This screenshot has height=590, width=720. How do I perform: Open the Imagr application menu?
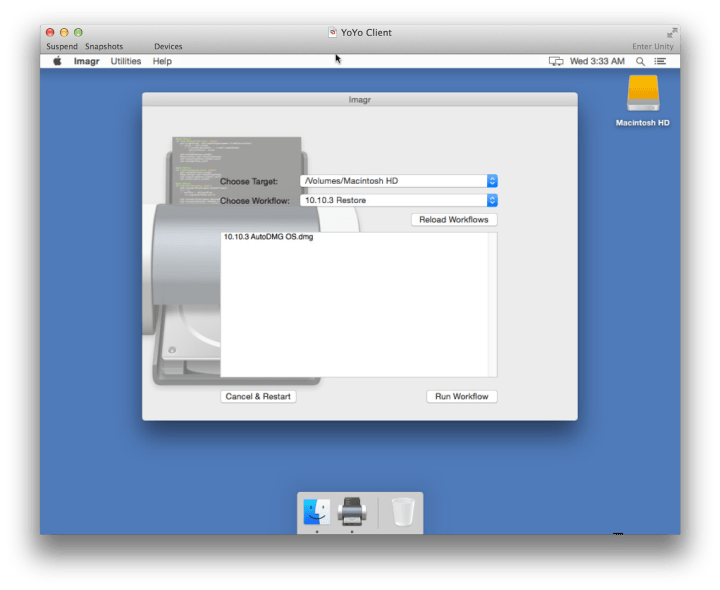[x=86, y=61]
